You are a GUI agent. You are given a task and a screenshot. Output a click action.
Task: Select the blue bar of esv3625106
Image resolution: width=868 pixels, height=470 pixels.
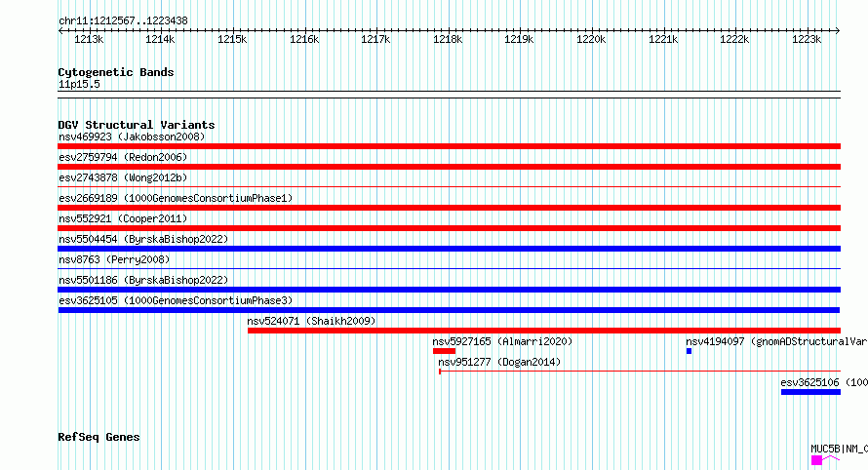pos(811,392)
